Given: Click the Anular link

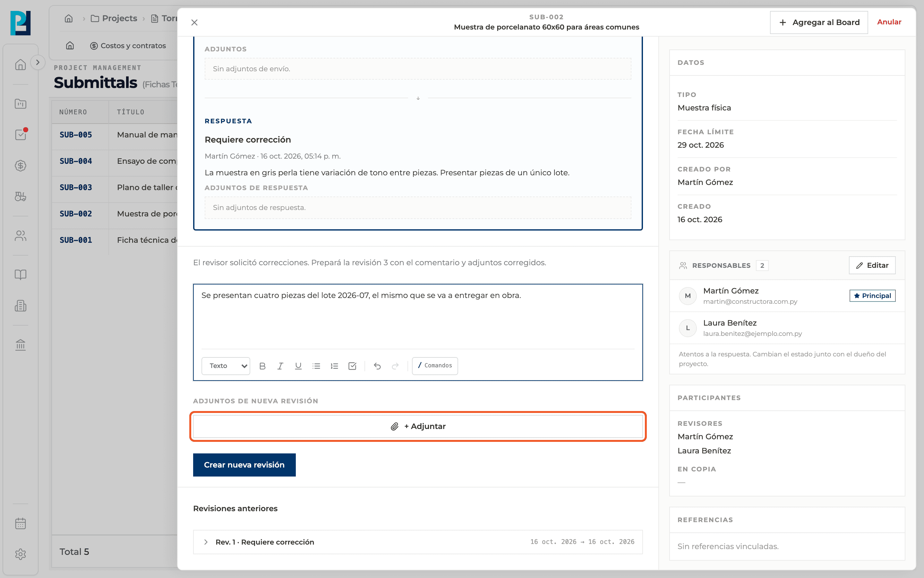Looking at the screenshot, I should click(889, 22).
